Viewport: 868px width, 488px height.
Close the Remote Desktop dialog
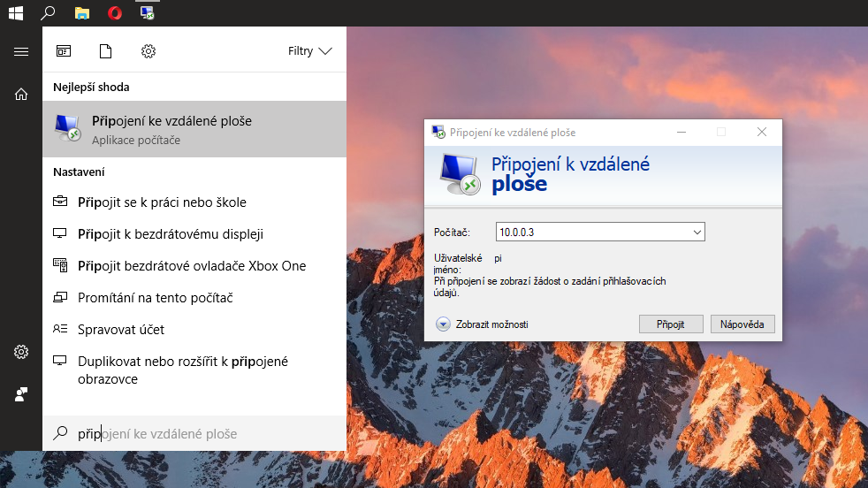click(762, 132)
